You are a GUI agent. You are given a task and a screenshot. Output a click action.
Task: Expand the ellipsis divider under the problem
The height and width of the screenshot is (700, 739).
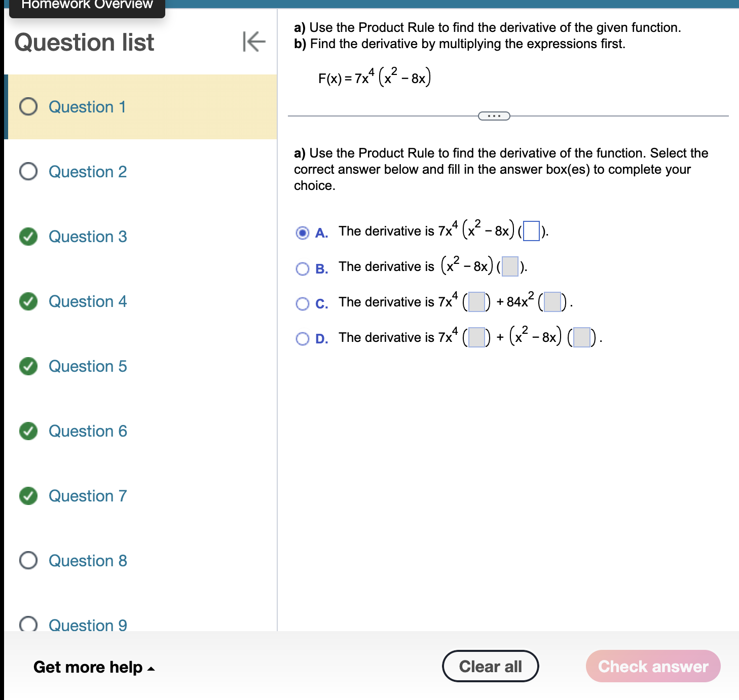(x=494, y=116)
